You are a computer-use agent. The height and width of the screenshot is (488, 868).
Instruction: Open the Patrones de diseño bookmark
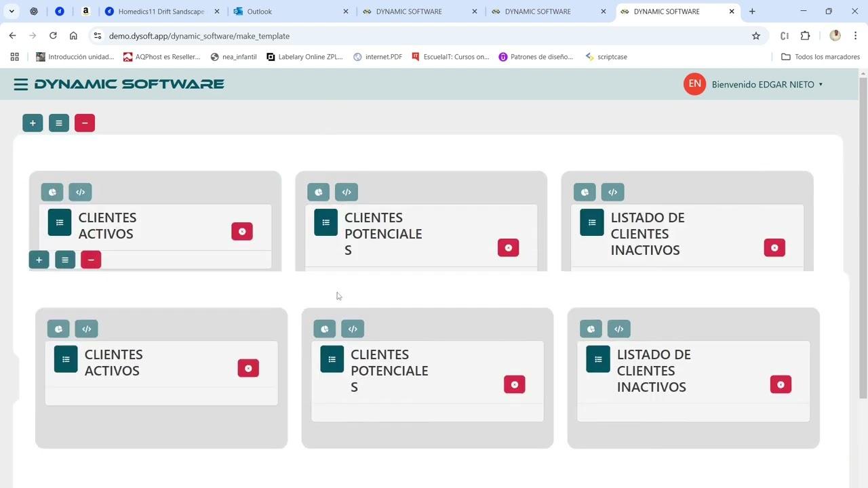[536, 57]
